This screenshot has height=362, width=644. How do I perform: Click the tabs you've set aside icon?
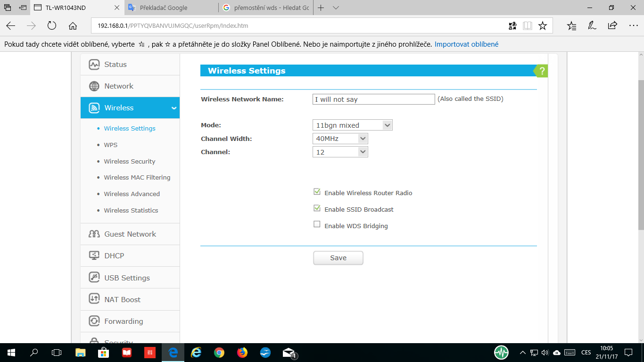point(8,8)
